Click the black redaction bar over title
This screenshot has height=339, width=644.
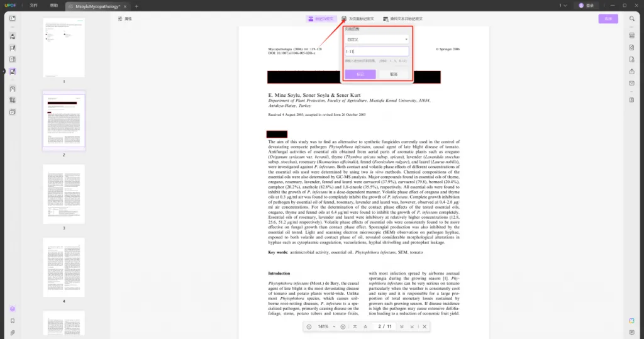[x=353, y=77]
